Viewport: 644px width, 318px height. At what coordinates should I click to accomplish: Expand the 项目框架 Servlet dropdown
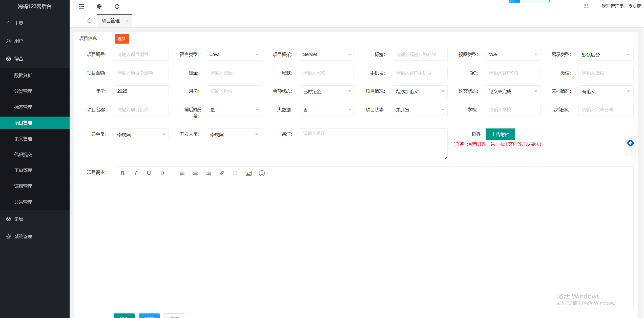point(327,54)
